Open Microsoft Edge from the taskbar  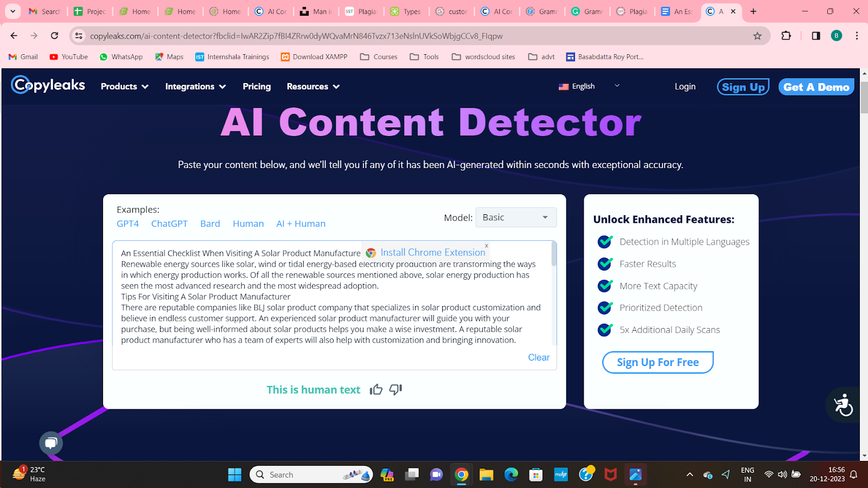pos(511,474)
